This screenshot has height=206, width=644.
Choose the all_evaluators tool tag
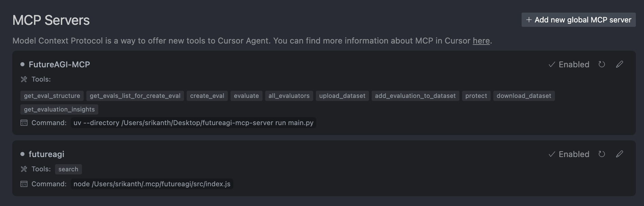pyautogui.click(x=289, y=96)
